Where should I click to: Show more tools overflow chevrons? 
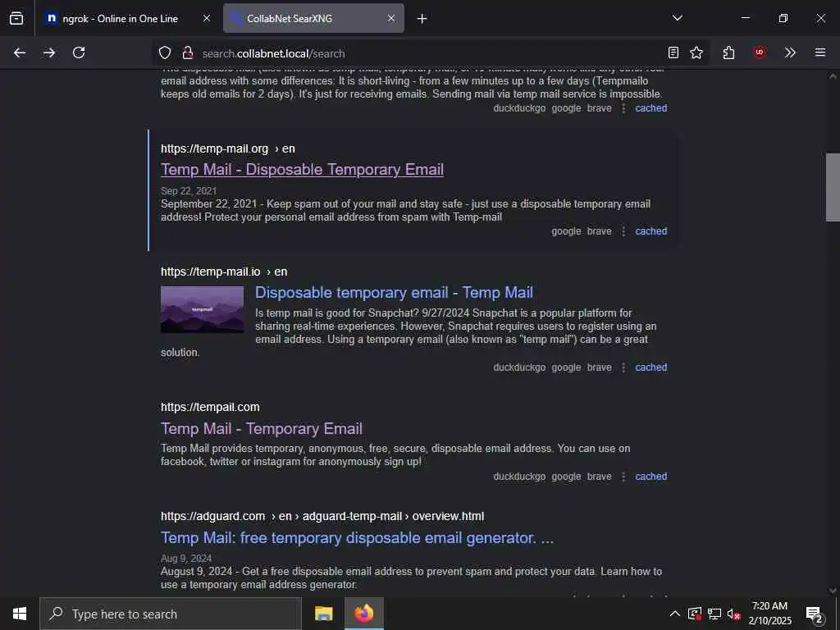790,52
